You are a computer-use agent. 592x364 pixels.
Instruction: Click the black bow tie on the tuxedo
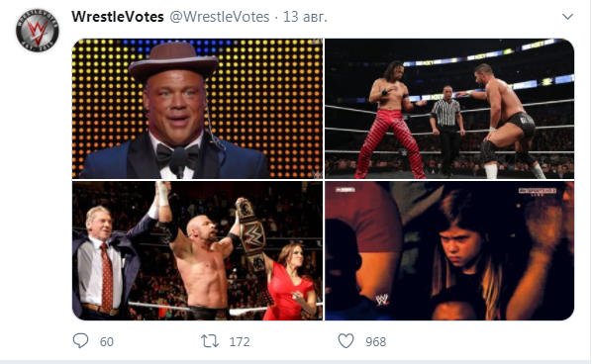[x=177, y=155]
